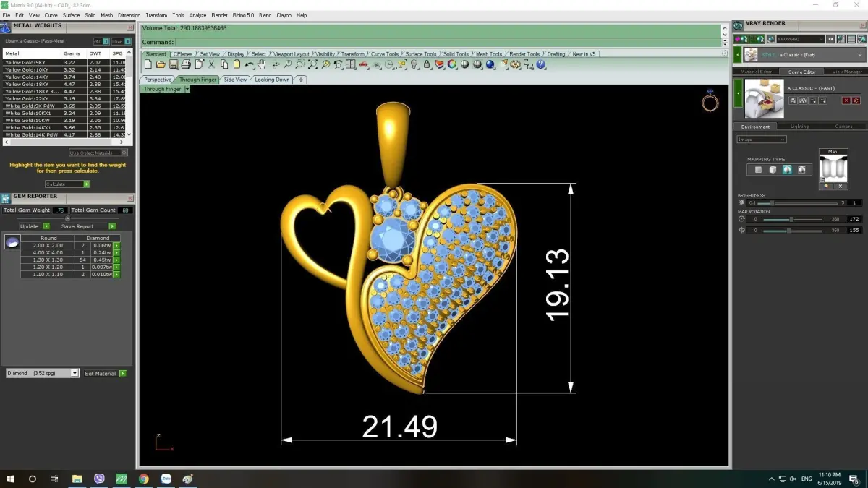Click the environment Map thumbnail

[833, 168]
